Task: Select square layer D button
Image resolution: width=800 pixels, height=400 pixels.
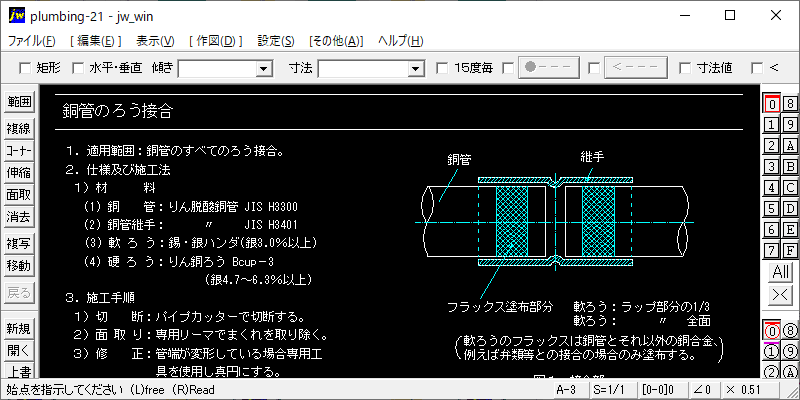Action: [x=790, y=209]
